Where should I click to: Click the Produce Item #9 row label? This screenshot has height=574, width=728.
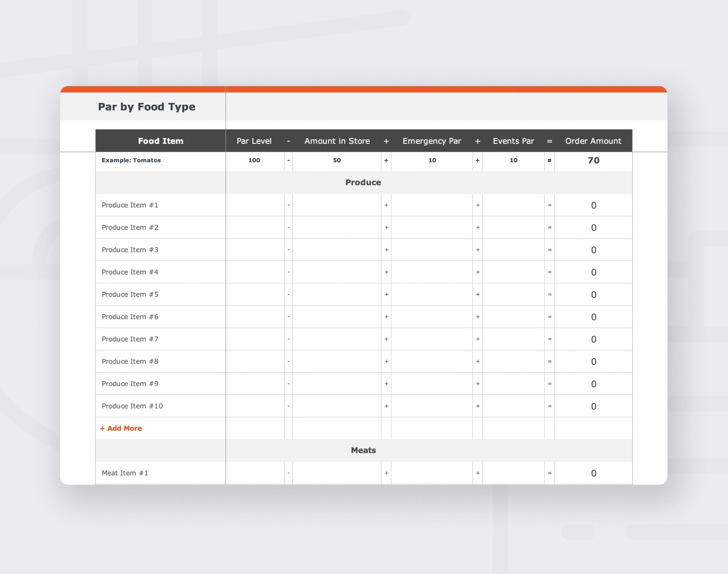pyautogui.click(x=129, y=383)
